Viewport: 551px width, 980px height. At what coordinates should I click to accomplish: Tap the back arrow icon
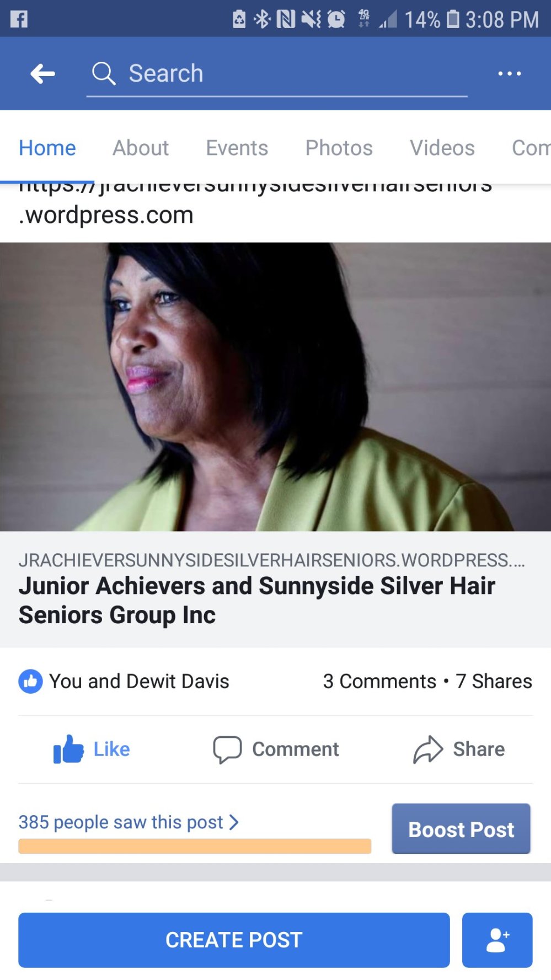coord(42,73)
